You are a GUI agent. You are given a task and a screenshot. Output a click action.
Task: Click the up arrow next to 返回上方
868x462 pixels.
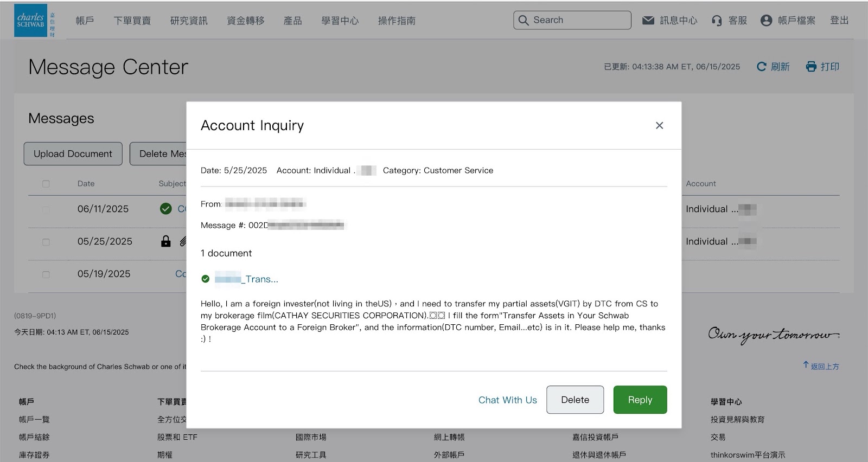(x=806, y=365)
